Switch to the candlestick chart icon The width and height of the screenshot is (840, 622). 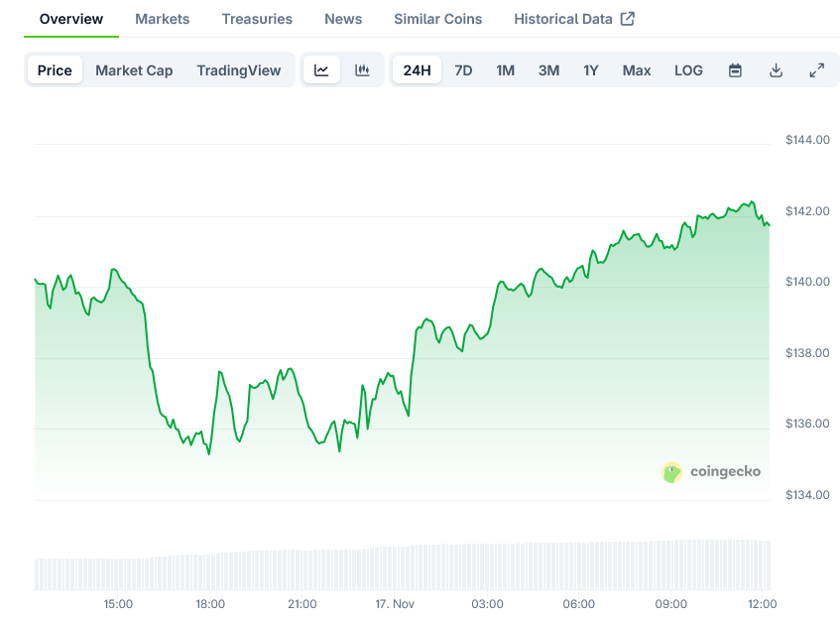point(362,69)
